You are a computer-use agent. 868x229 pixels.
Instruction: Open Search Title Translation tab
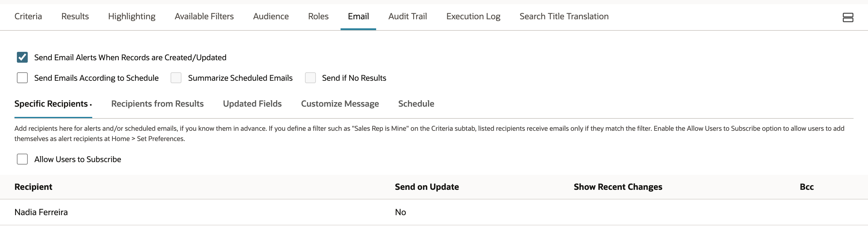point(564,16)
